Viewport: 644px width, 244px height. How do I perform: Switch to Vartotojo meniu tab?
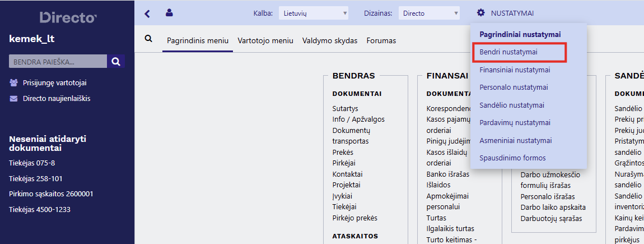(x=265, y=41)
